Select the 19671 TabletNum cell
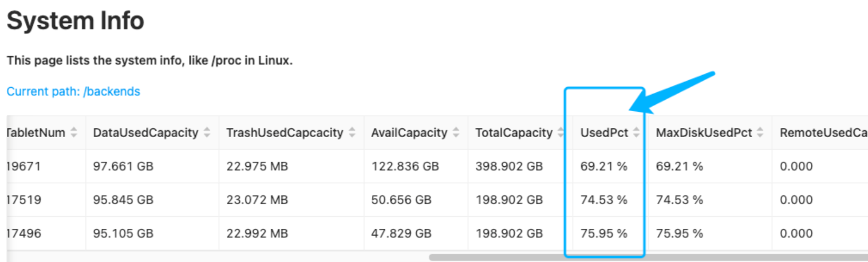 point(21,167)
